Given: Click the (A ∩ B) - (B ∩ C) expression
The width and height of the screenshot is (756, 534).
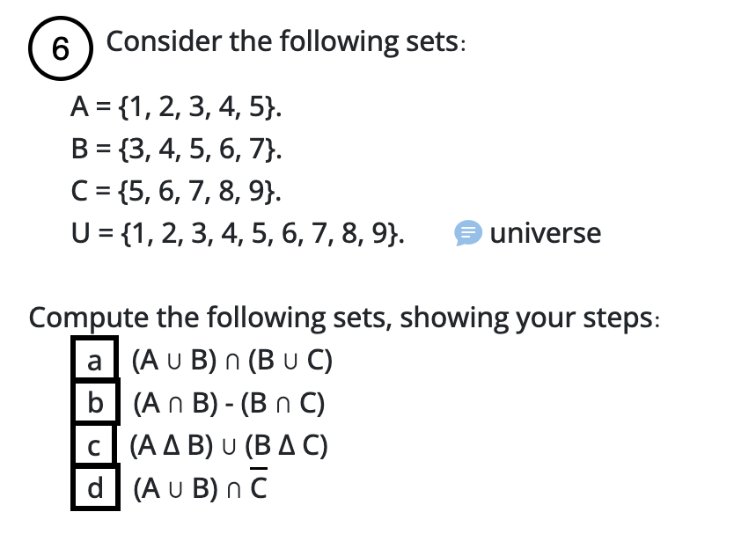Looking at the screenshot, I should [x=229, y=403].
